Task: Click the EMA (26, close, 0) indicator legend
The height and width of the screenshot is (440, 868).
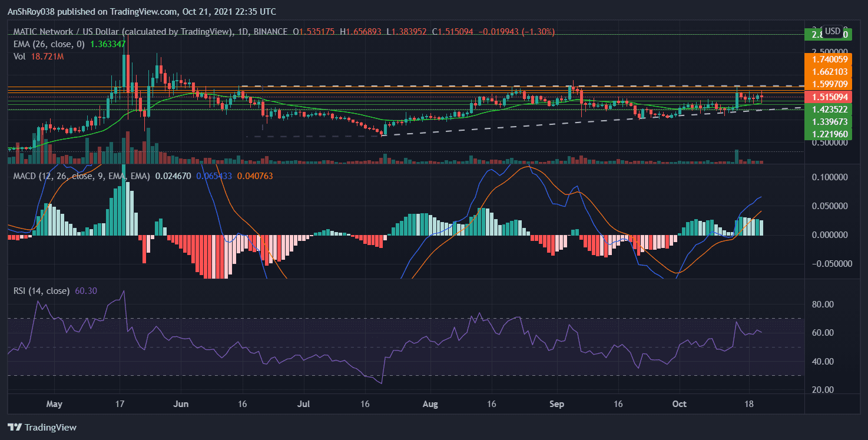Action: (x=50, y=43)
